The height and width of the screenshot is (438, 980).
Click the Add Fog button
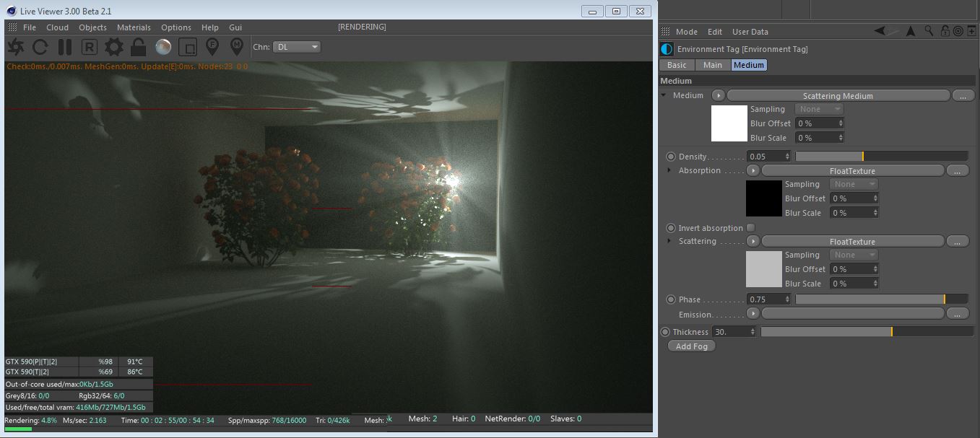tap(691, 346)
